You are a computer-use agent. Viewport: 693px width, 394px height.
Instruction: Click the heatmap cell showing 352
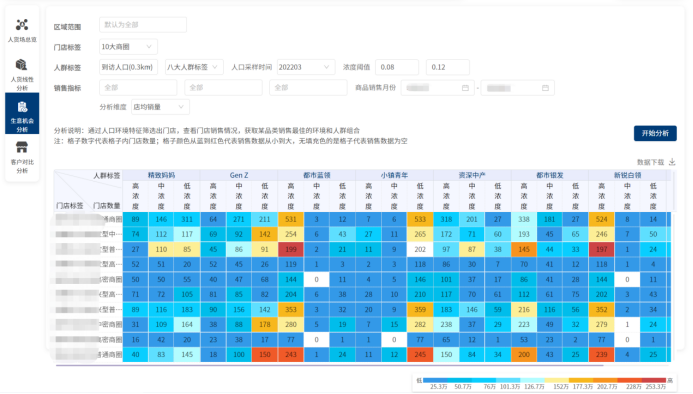point(602,310)
